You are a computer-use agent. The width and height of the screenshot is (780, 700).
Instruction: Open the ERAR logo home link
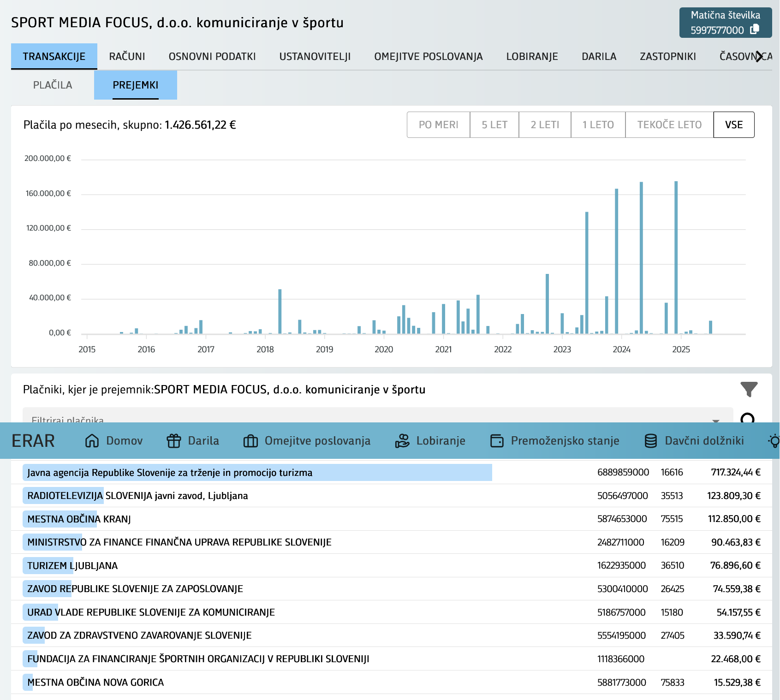33,441
